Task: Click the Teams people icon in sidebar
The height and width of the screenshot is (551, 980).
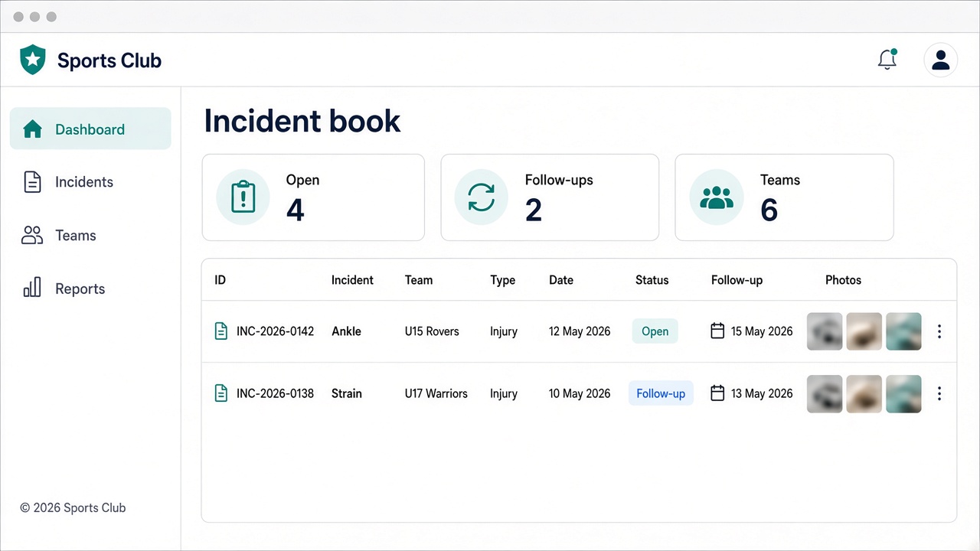Action: pyautogui.click(x=32, y=236)
